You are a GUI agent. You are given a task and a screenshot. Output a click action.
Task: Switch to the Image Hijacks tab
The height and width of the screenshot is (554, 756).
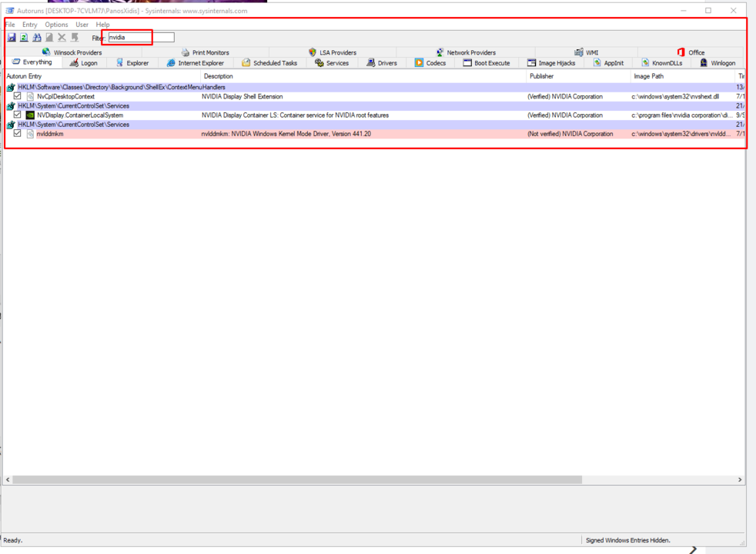pyautogui.click(x=551, y=63)
